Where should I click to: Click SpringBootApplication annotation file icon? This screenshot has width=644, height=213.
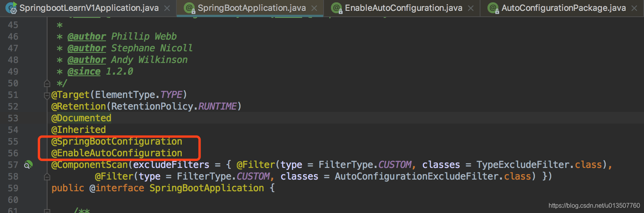[189, 8]
